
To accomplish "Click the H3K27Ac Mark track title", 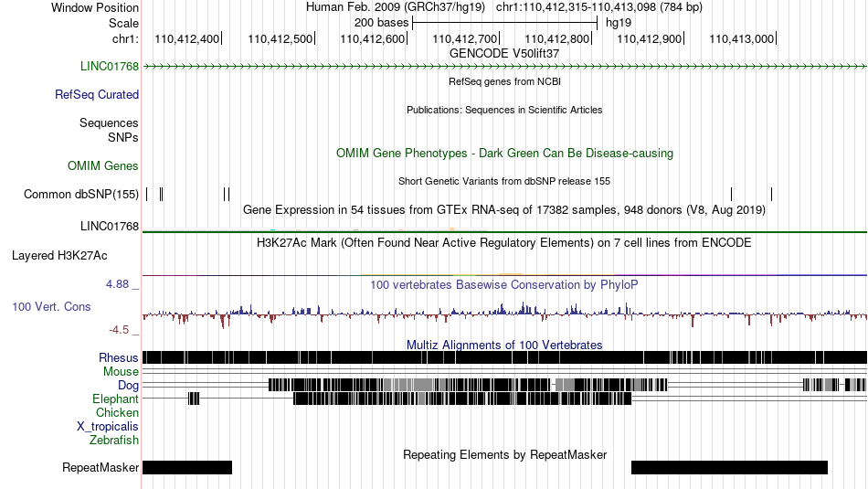I will pos(504,243).
